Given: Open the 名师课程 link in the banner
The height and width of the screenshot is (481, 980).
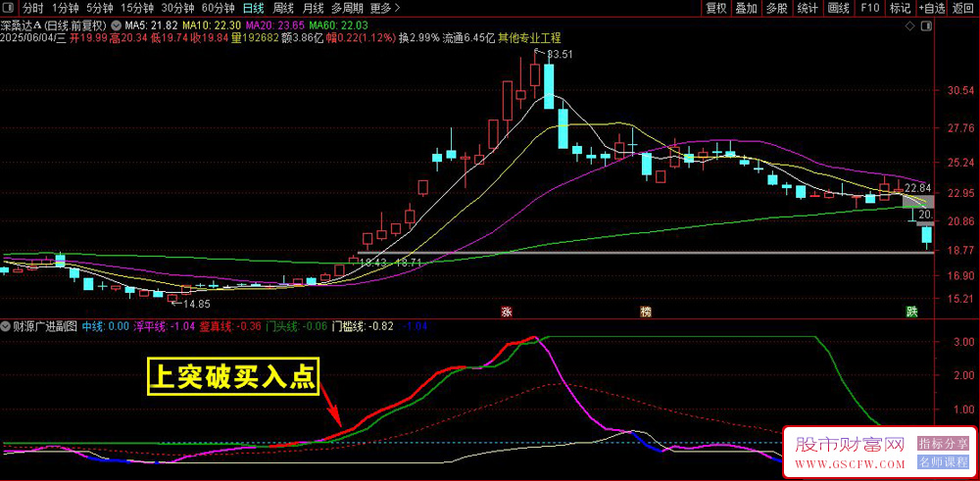Looking at the screenshot, I should pos(941,463).
